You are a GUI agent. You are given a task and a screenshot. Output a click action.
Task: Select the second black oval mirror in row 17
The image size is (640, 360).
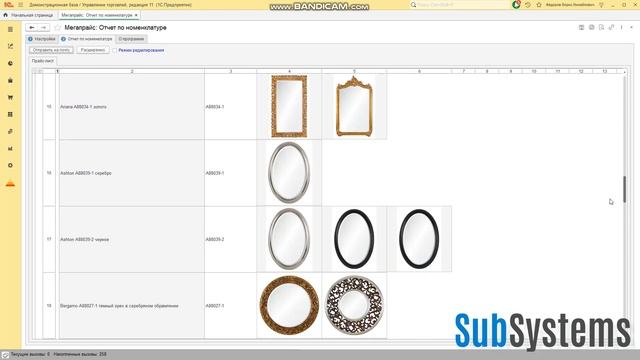(419, 239)
